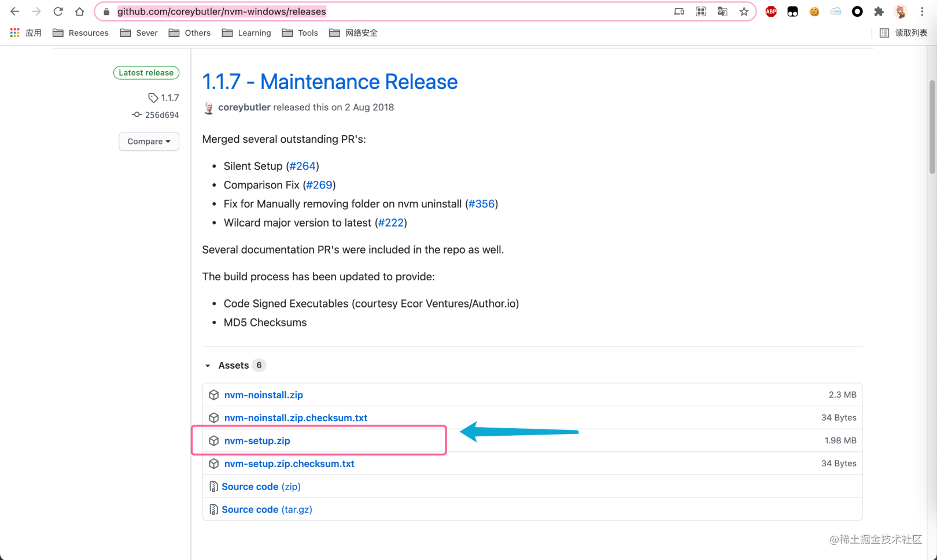This screenshot has width=937, height=560.
Task: Open the Learning bookmark folder
Action: click(x=246, y=33)
